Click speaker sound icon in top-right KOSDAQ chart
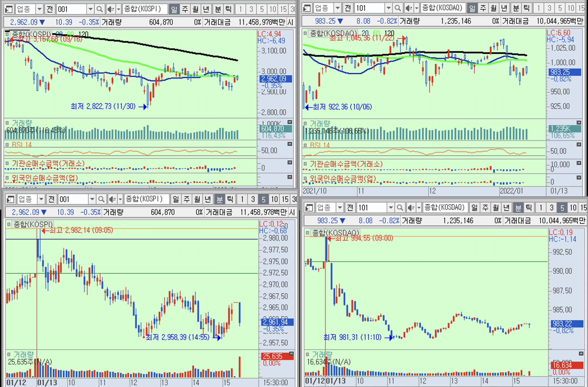This screenshot has height=387, width=588. (x=409, y=8)
